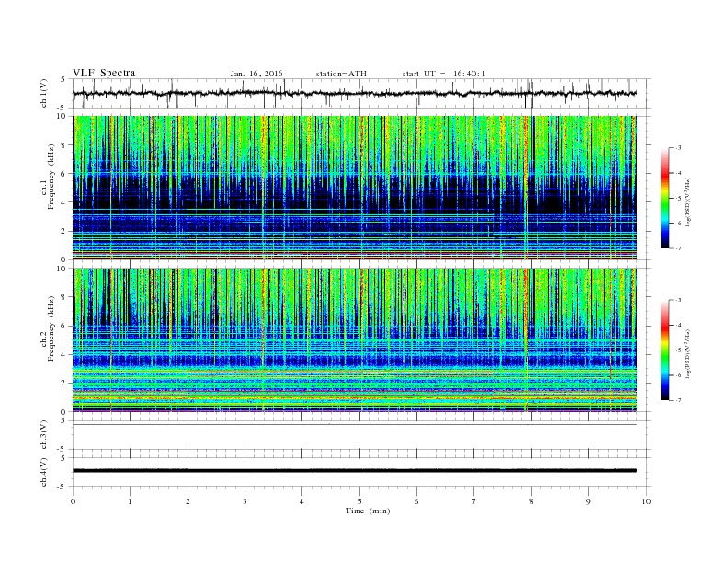Click the "ch.4(V)" axis label

tap(44, 472)
